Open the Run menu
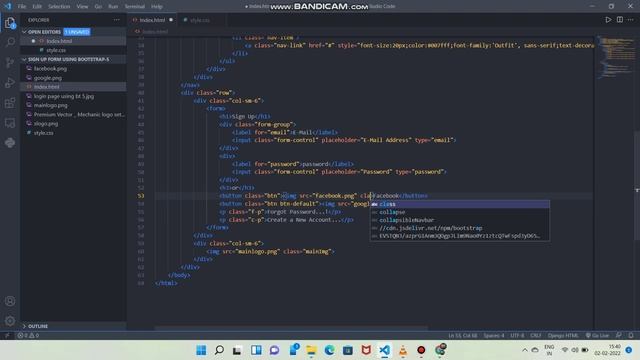 (x=113, y=7)
